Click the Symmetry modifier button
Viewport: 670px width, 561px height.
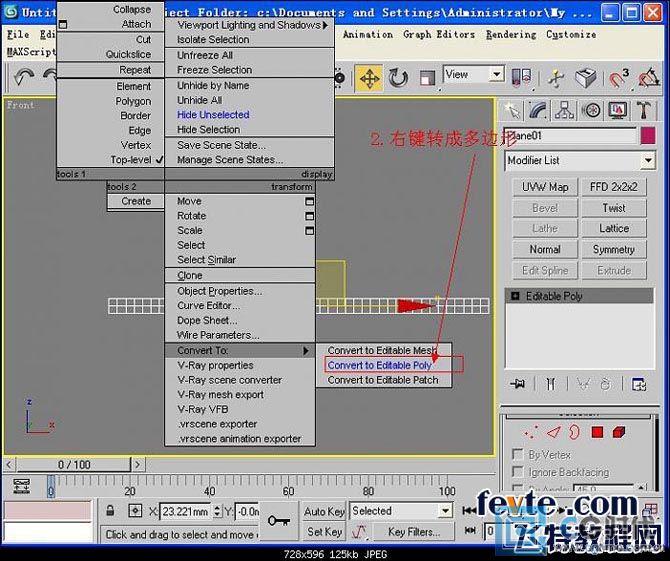coord(614,250)
